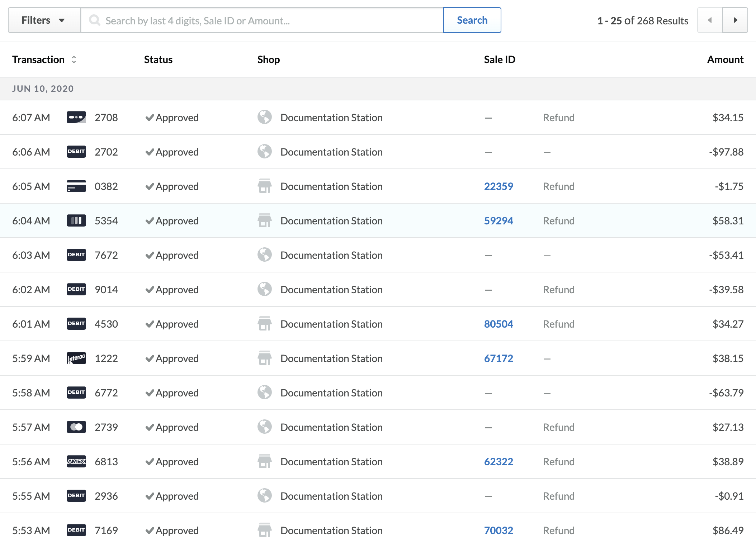This screenshot has height=547, width=756.
Task: Click DEBIT card icon for 9014
Action: point(76,289)
